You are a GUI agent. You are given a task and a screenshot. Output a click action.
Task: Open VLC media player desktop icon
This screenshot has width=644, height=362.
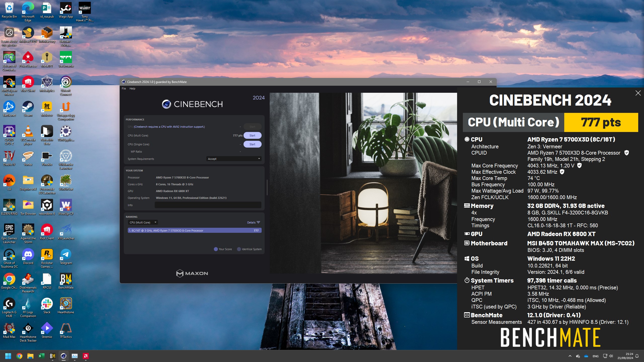(28, 135)
